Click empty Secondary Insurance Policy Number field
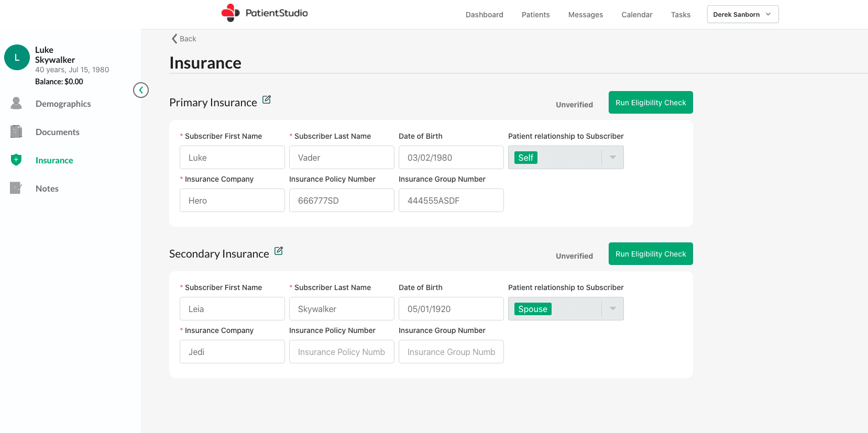 click(x=342, y=352)
